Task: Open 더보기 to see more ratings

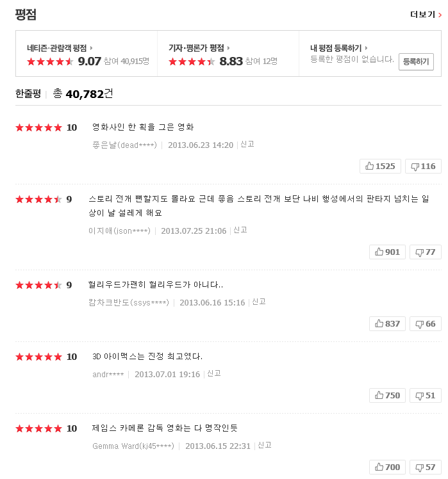Action: click(426, 15)
